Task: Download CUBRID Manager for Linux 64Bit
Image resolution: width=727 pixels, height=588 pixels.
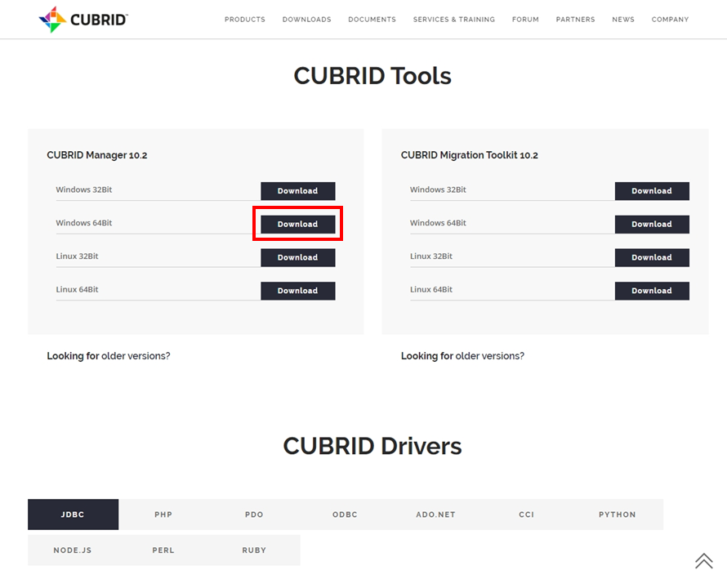Action: (x=297, y=291)
